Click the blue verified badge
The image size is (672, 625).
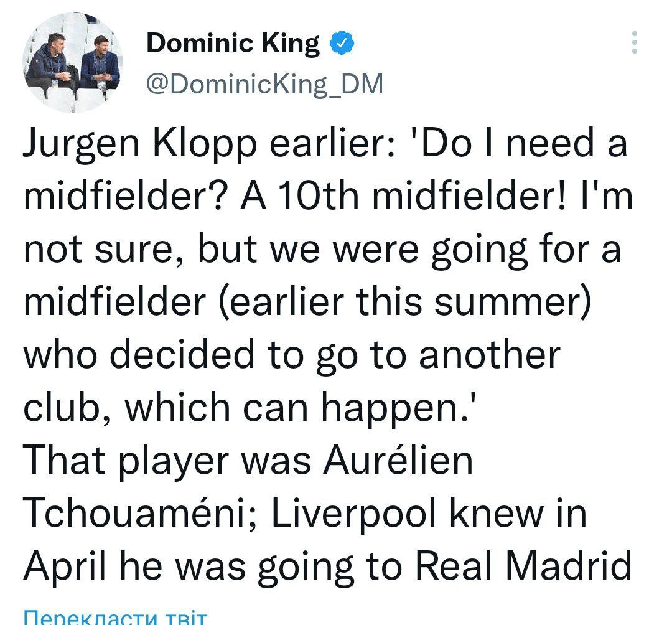click(x=342, y=43)
